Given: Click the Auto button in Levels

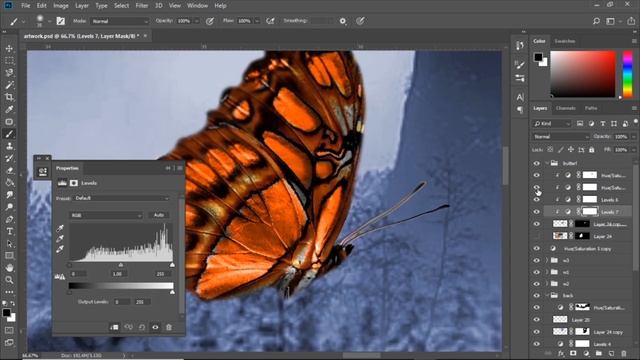Looking at the screenshot, I should [159, 215].
